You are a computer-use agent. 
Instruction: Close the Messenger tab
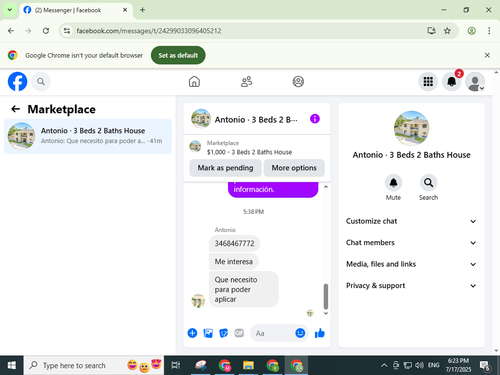[125, 10]
